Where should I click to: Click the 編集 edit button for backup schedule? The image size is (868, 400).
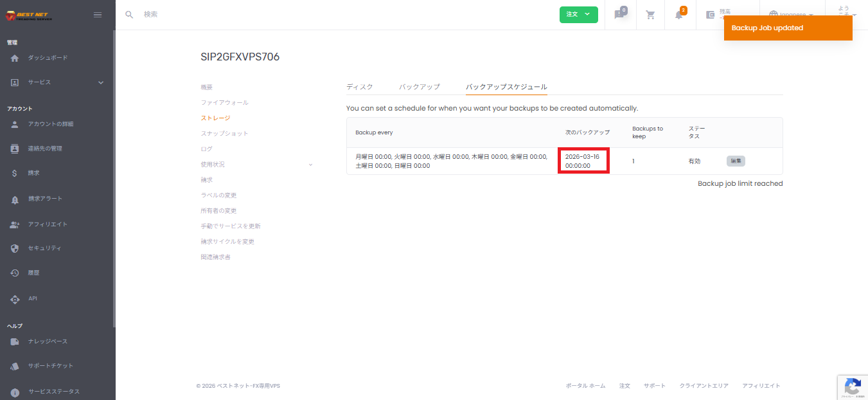pos(735,161)
